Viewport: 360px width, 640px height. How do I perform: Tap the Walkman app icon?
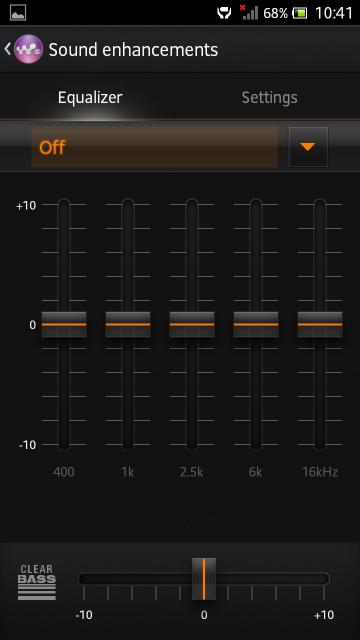[x=28, y=49]
